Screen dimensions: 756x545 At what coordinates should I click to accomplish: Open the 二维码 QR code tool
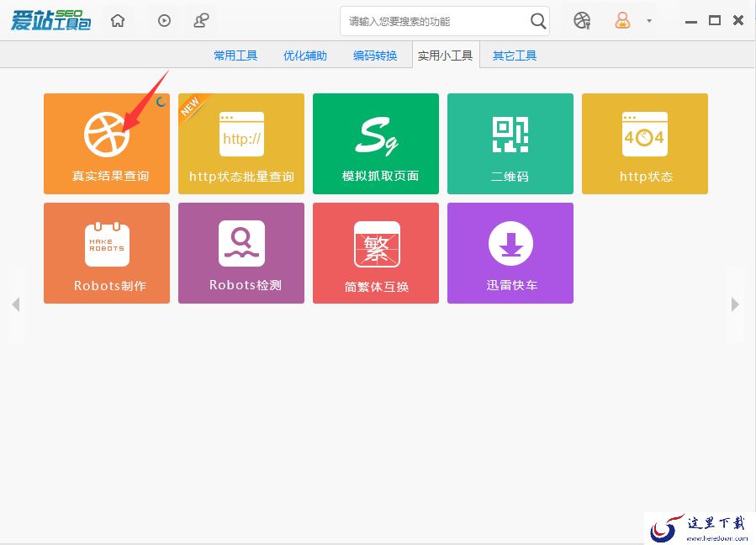coord(510,144)
